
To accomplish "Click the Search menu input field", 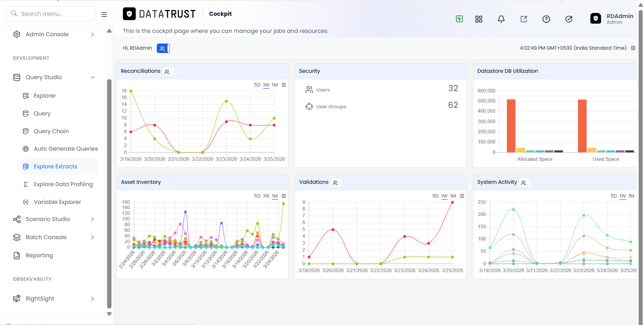I will [x=51, y=14].
